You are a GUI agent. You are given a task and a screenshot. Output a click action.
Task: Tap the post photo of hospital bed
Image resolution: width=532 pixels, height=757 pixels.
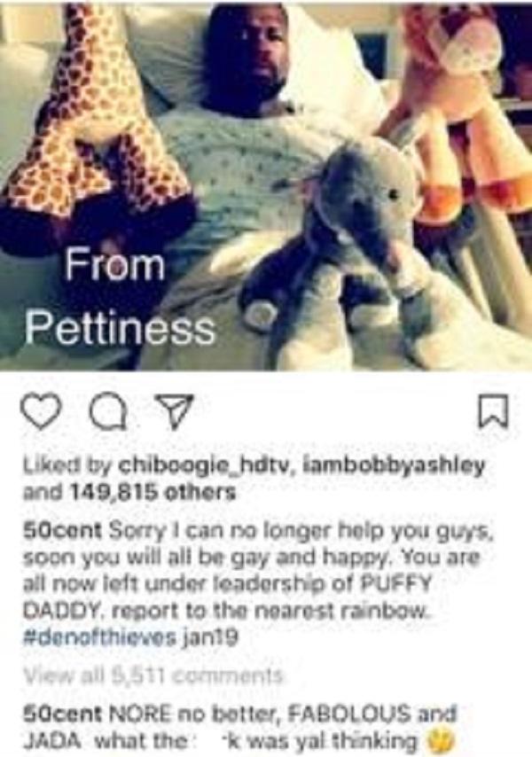tap(266, 185)
